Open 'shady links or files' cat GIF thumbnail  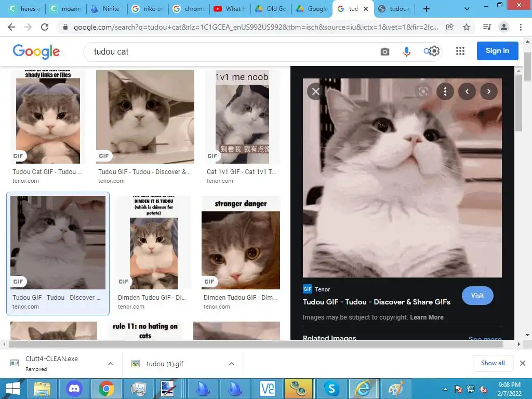tap(48, 117)
